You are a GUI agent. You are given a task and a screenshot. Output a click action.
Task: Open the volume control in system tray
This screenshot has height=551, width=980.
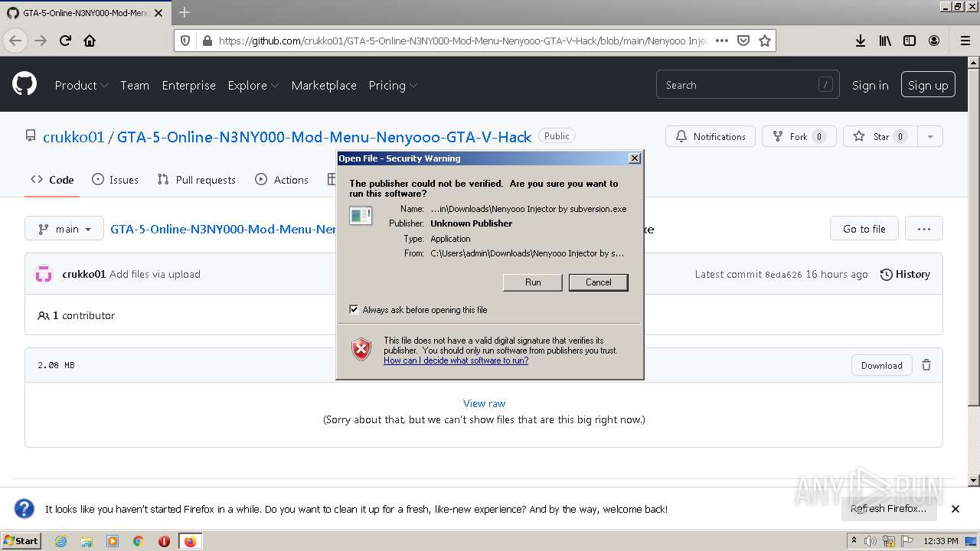tap(871, 541)
